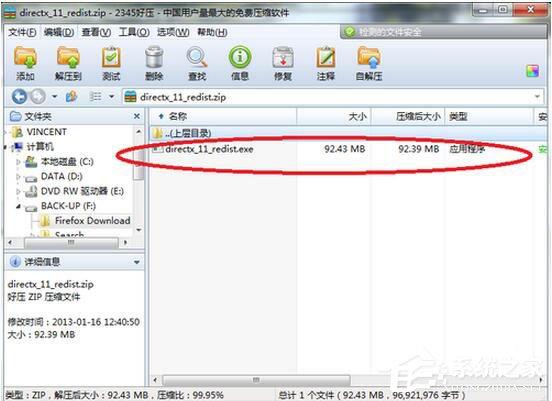Image resolution: width=552 pixels, height=401 pixels.
Task: Click the 压缩比：99.95% status text
Action: coord(190,395)
